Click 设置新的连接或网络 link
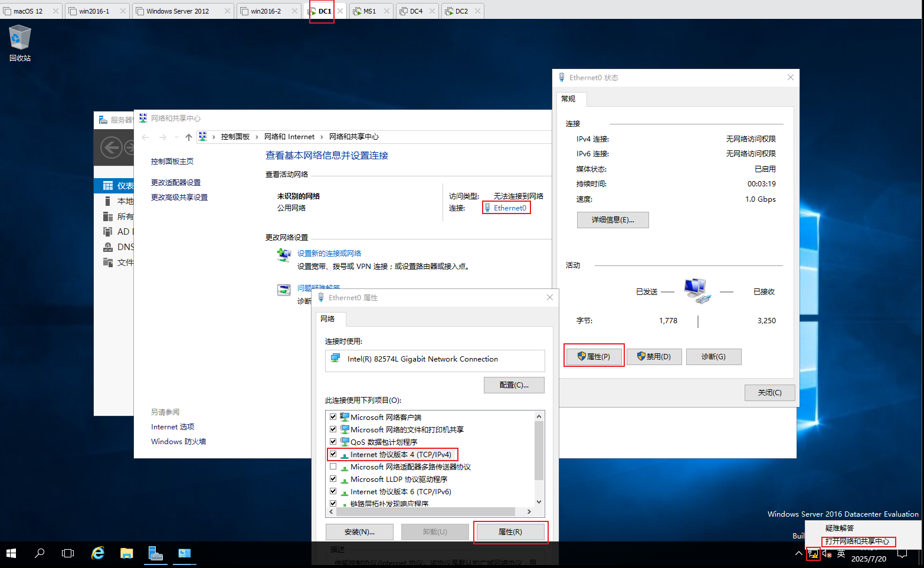This screenshot has height=568, width=924. pyautogui.click(x=329, y=254)
